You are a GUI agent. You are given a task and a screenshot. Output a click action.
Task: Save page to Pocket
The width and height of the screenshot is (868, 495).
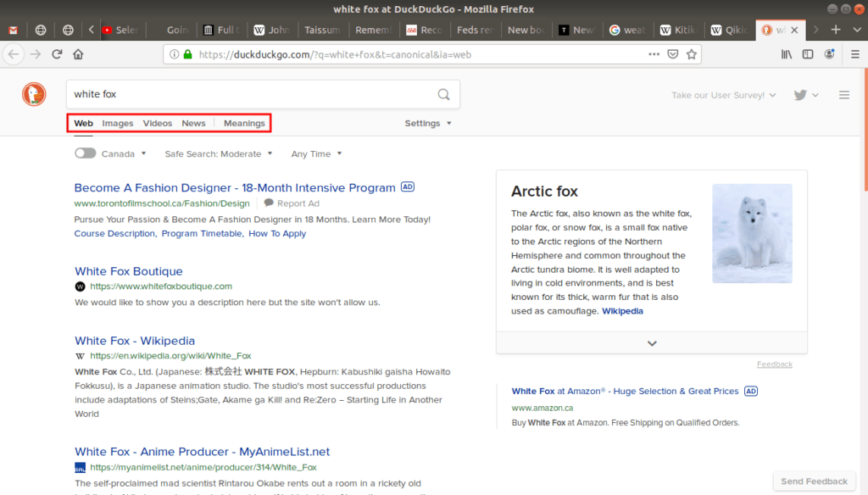[x=672, y=54]
